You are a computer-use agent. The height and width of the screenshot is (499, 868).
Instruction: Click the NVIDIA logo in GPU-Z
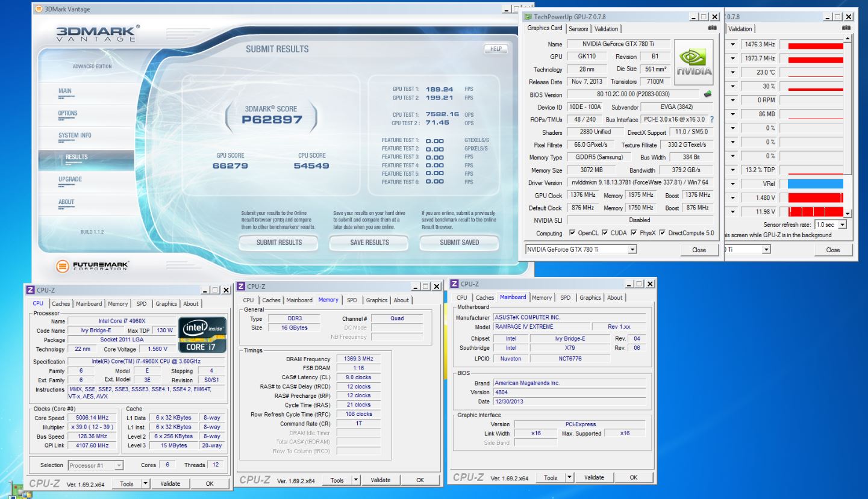pyautogui.click(x=693, y=62)
